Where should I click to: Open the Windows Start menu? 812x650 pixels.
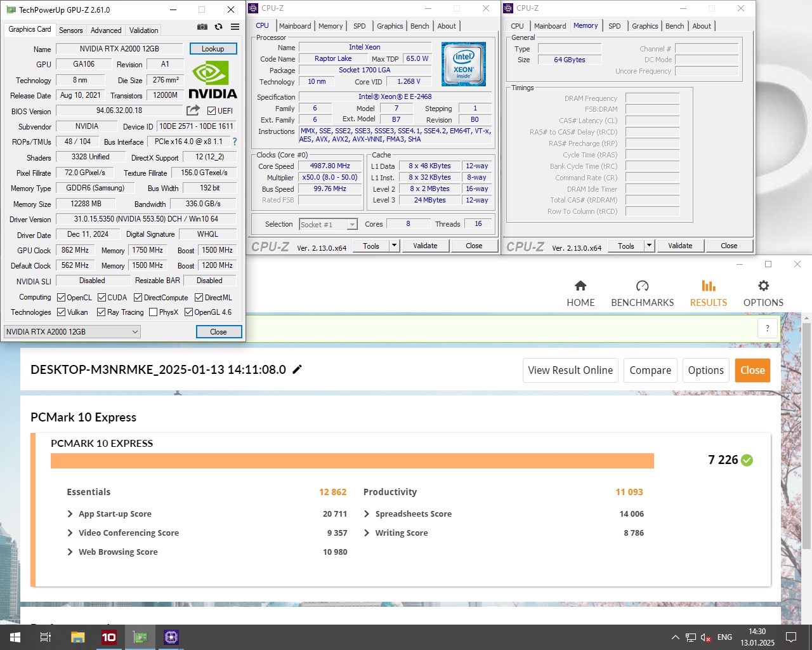tap(15, 637)
